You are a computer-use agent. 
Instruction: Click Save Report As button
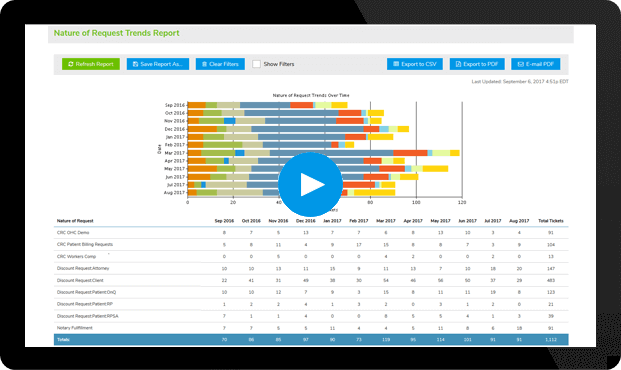[x=158, y=64]
